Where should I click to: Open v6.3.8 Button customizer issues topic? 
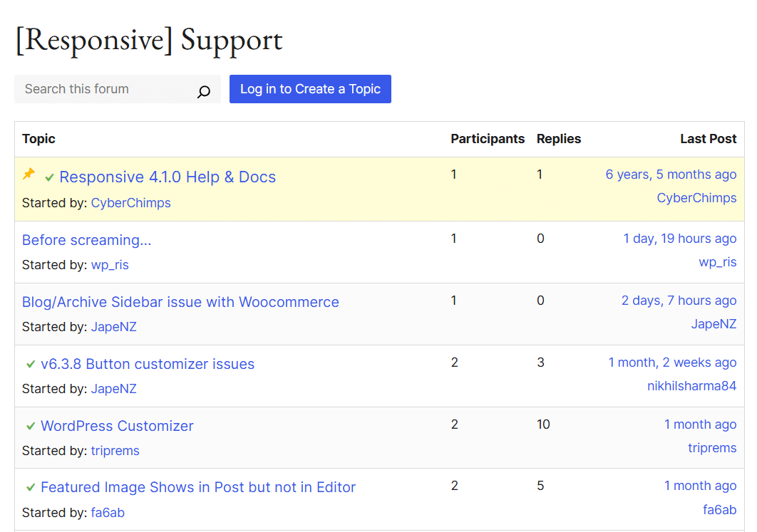[148, 364]
